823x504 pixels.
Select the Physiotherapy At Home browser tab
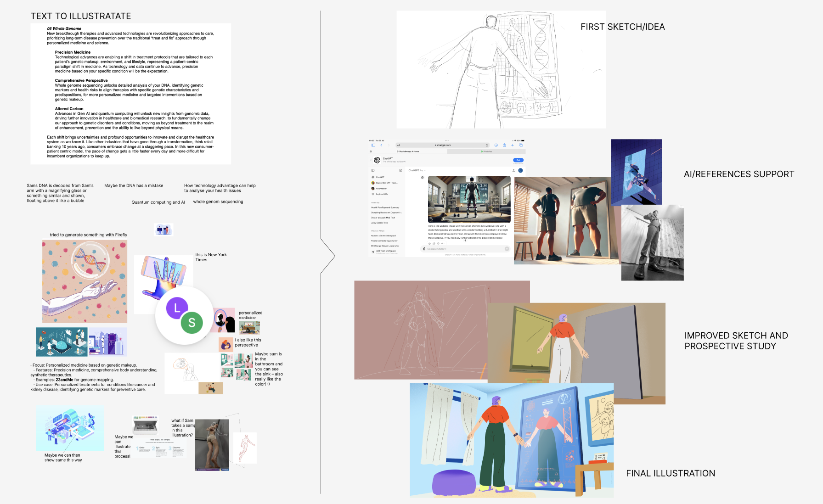pyautogui.click(x=408, y=151)
